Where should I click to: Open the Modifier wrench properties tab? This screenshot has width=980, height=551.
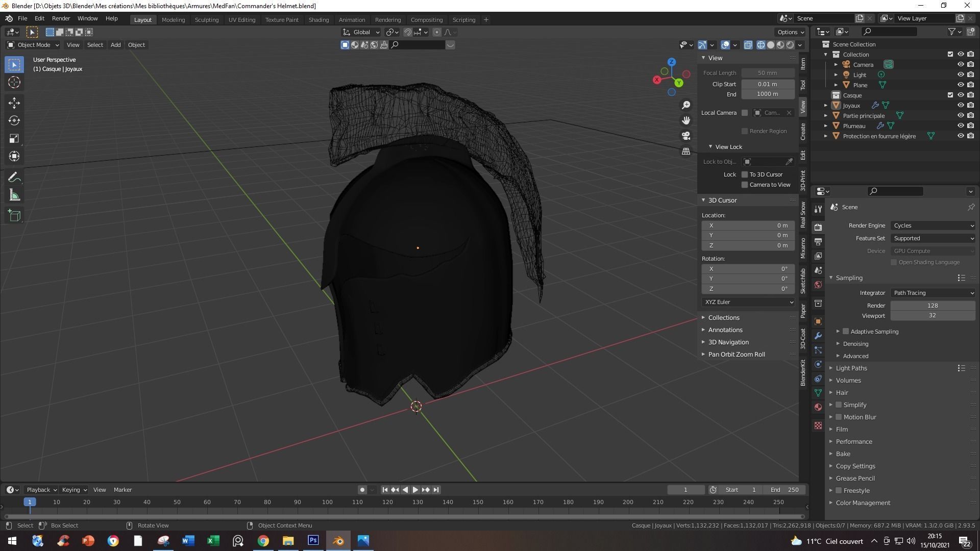818,336
